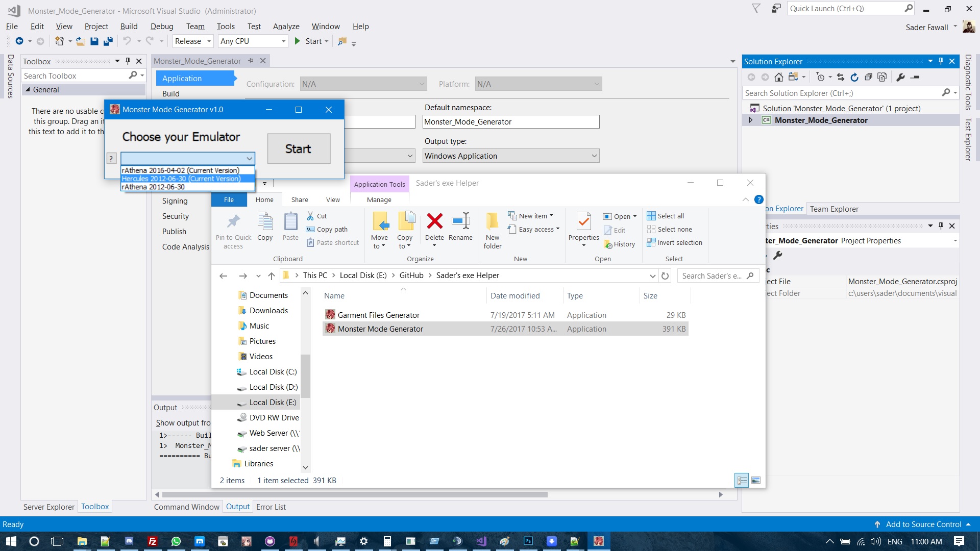
Task: Switch to the Share ribbon tab
Action: pyautogui.click(x=300, y=200)
